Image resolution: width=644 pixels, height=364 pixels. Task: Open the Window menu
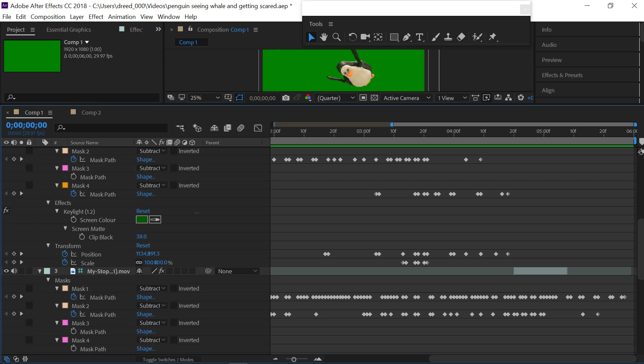[x=169, y=17]
